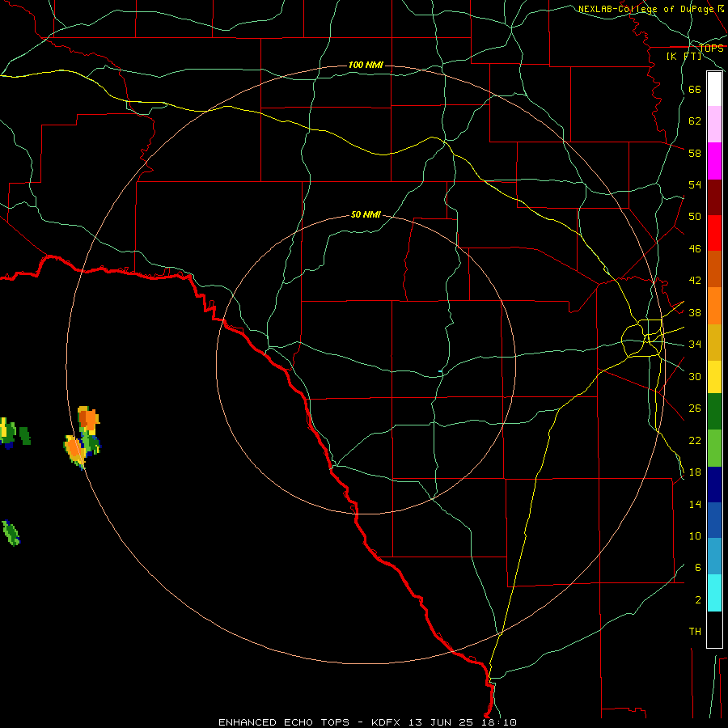Click the legend value '26'
Screen dimensions: 728x728
coord(695,408)
